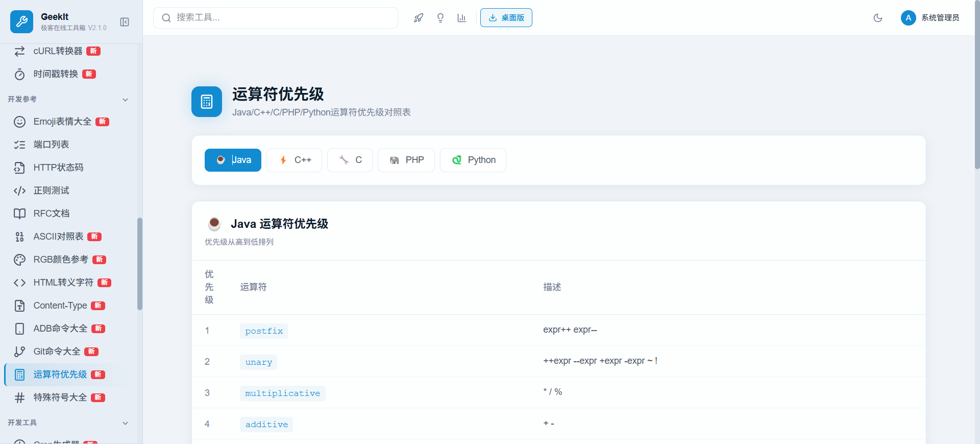Switch to the C language tab

pyautogui.click(x=350, y=160)
